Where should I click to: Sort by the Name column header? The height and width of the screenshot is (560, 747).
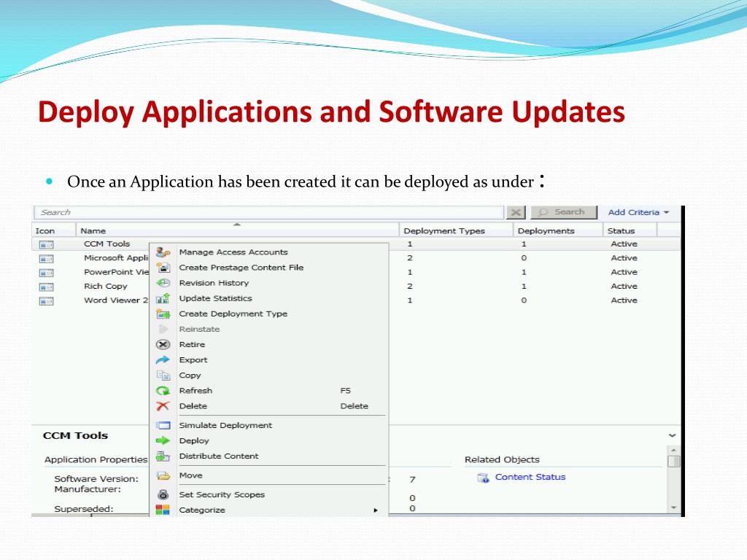point(237,230)
